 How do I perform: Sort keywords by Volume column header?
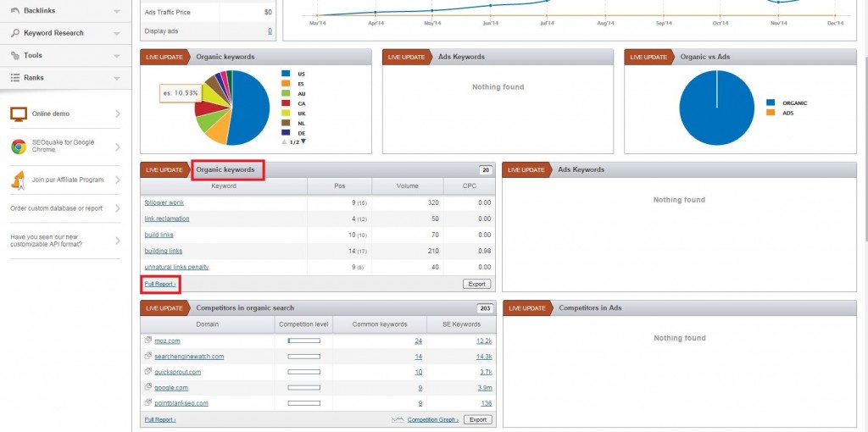pos(408,186)
